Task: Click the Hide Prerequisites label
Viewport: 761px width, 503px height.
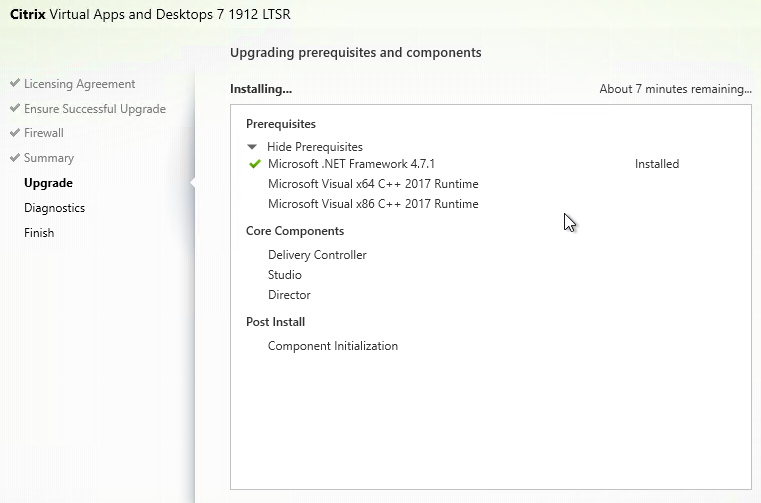Action: coord(314,147)
